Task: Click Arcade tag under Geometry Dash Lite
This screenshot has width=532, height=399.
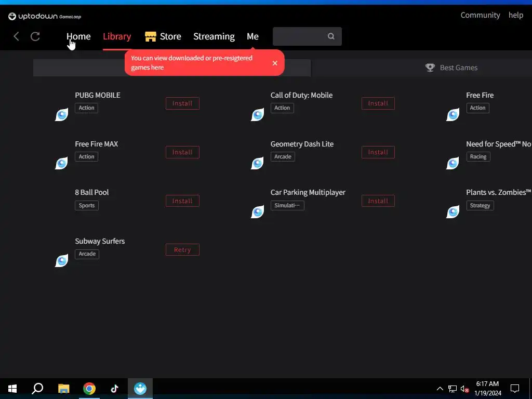Action: (283, 157)
